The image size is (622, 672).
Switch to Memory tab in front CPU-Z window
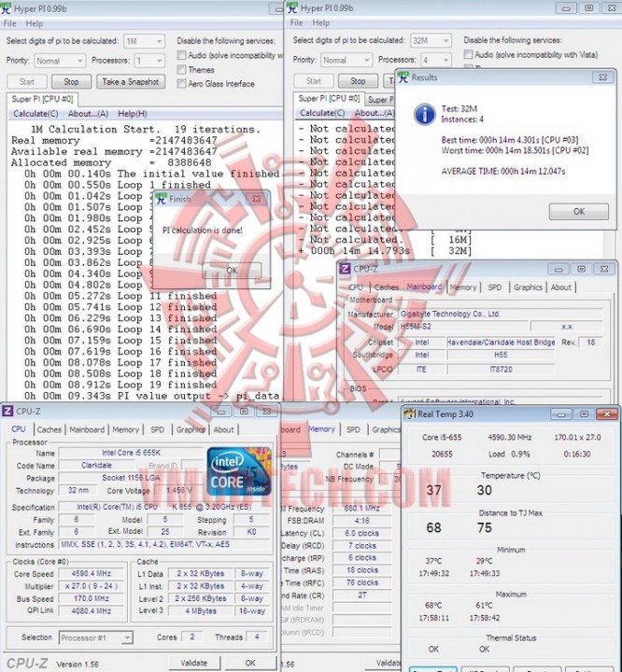(126, 429)
